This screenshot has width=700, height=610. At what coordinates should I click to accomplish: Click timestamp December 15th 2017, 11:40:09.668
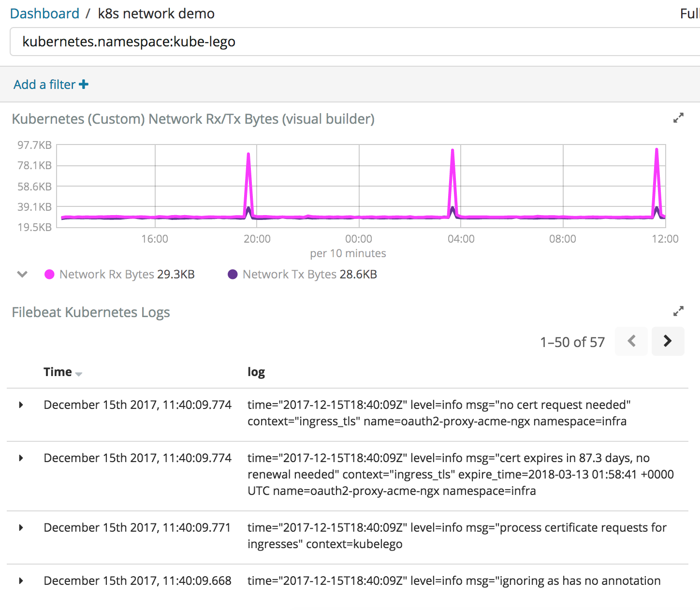click(137, 581)
